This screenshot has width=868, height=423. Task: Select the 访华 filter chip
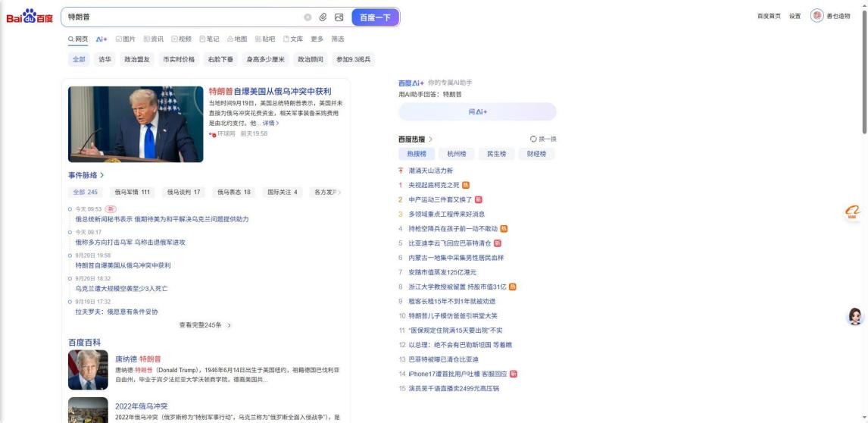click(105, 59)
